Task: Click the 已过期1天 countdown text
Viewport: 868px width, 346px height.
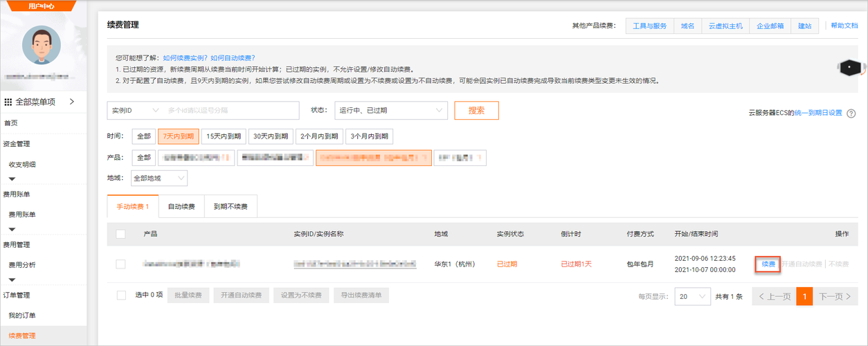Action: 576,264
